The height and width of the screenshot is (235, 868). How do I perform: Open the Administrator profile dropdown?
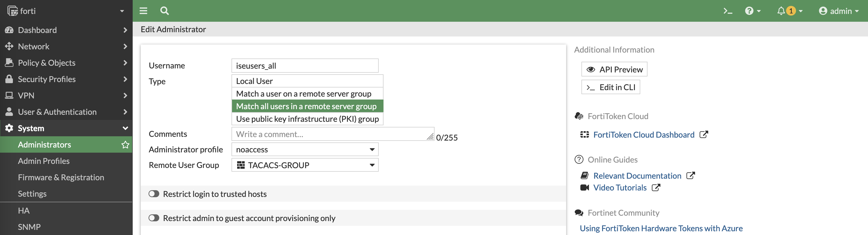click(305, 149)
